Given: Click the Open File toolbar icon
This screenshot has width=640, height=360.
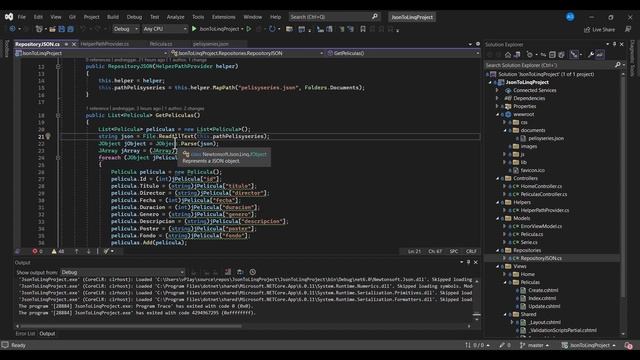Looking at the screenshot, I should [52, 29].
